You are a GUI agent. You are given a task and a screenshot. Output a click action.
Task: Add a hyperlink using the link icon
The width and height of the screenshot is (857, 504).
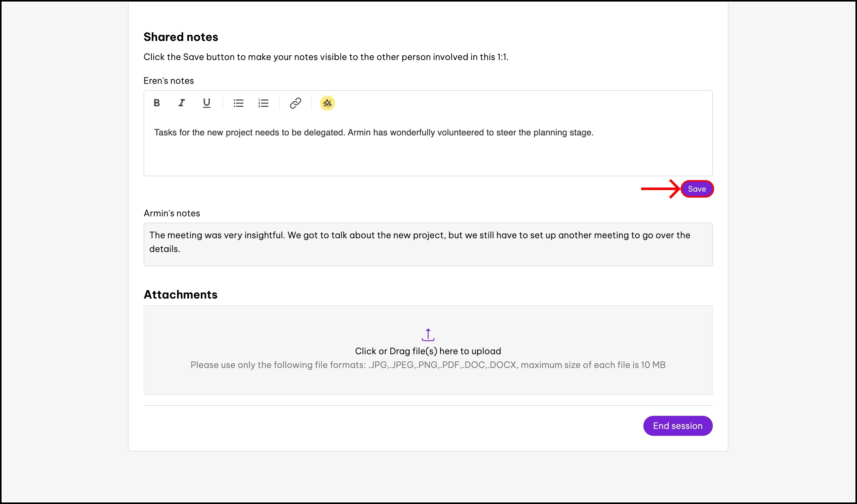coord(295,103)
